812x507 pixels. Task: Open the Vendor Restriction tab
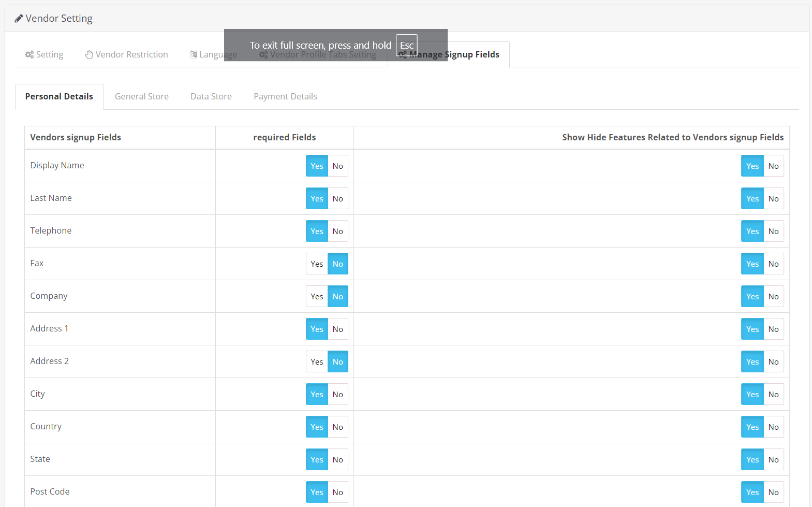pos(131,55)
